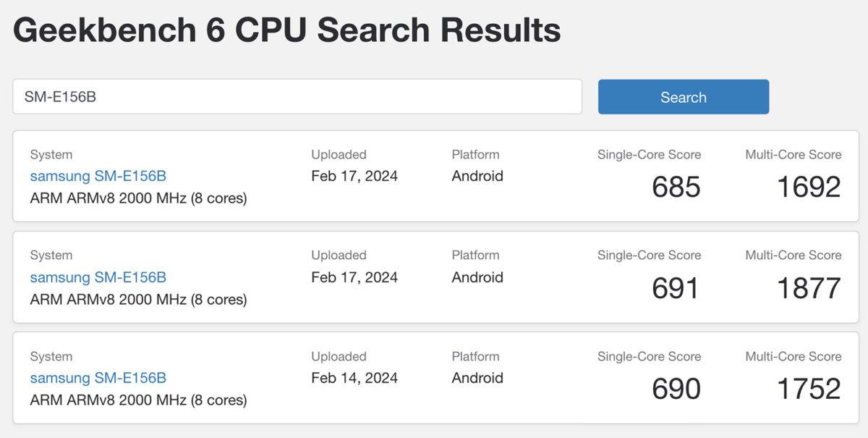Screen dimensions: 868x438
Task: Click the Feb 14, 2024 upload date
Action: pos(354,378)
